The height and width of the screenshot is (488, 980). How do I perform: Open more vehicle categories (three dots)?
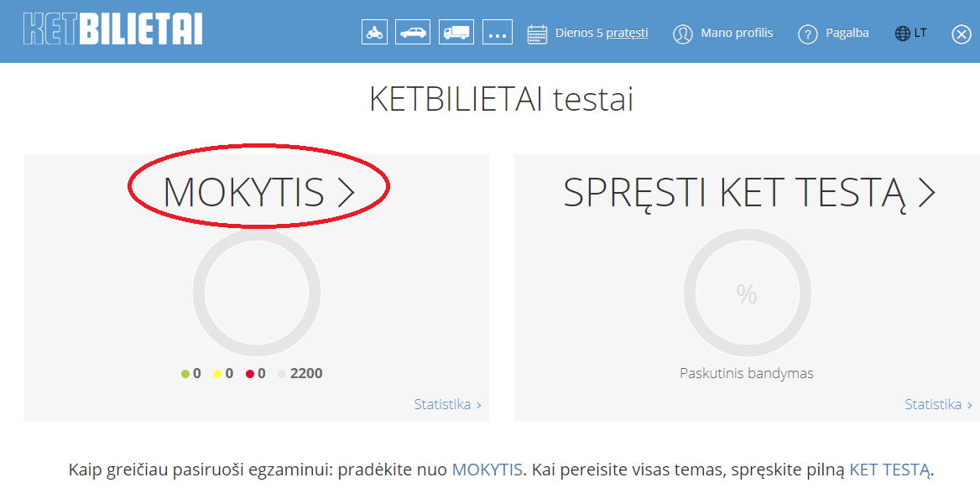(498, 33)
